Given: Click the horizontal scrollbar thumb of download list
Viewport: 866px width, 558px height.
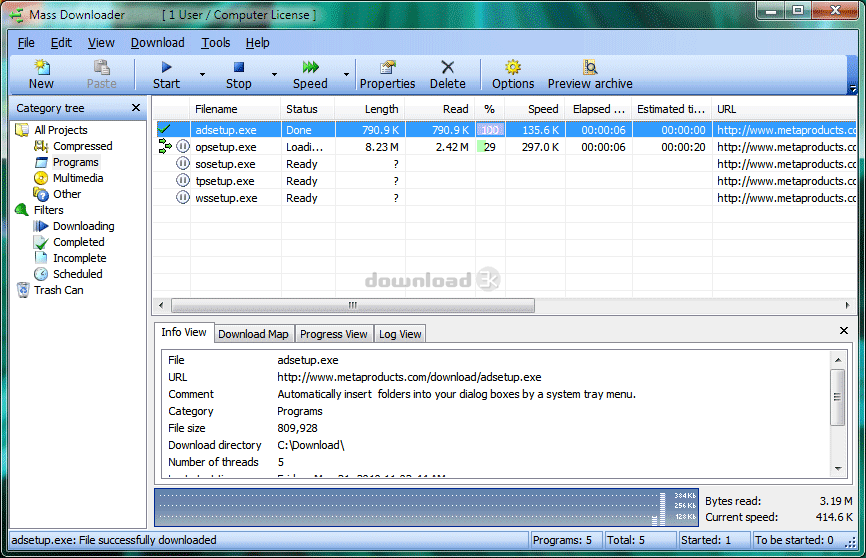Looking at the screenshot, I should point(353,305).
